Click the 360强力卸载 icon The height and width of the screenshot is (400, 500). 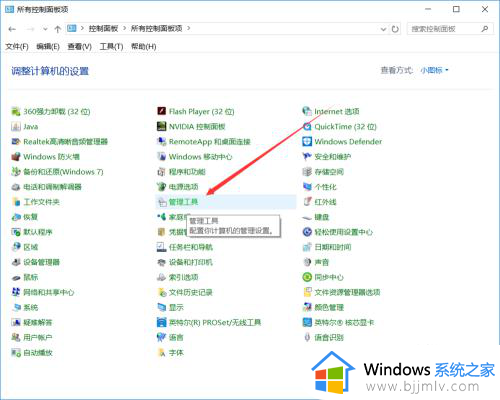coord(16,111)
